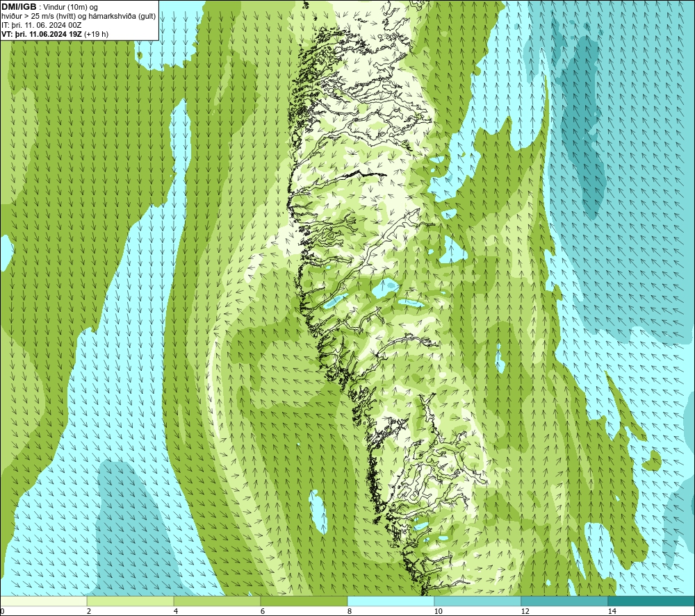This screenshot has height=616, width=695.
Task: Click the 'VT: þri. 11.06.2024 19Z' valid time
Action: [41, 34]
